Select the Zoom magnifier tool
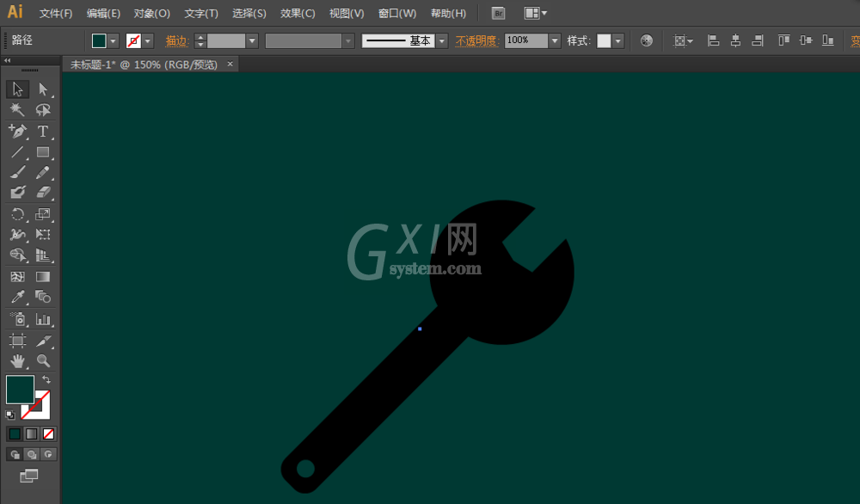 tap(43, 361)
